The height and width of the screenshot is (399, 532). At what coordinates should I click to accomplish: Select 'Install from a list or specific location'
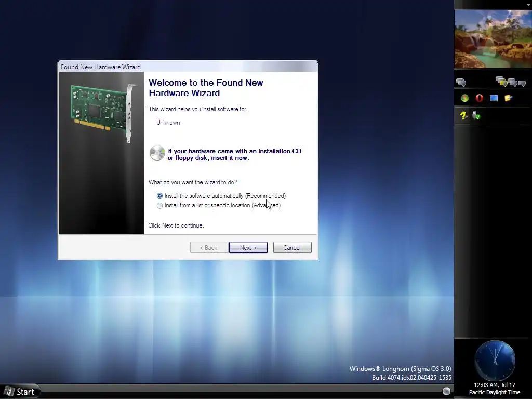160,206
